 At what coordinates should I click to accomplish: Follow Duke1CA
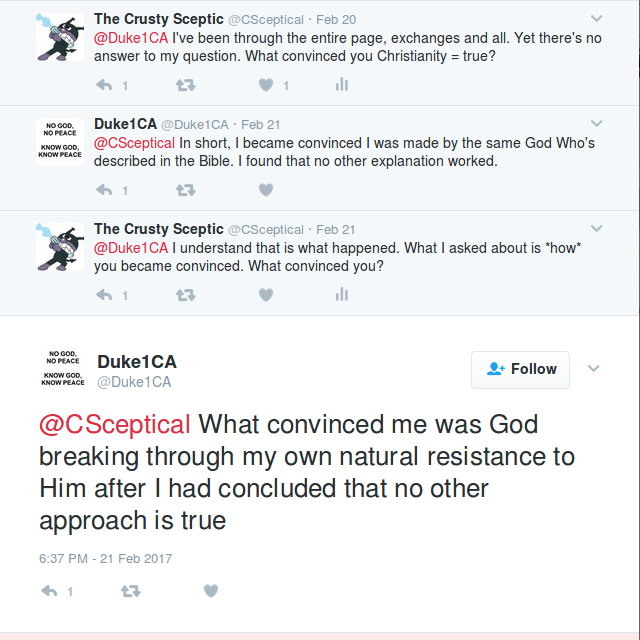520,370
